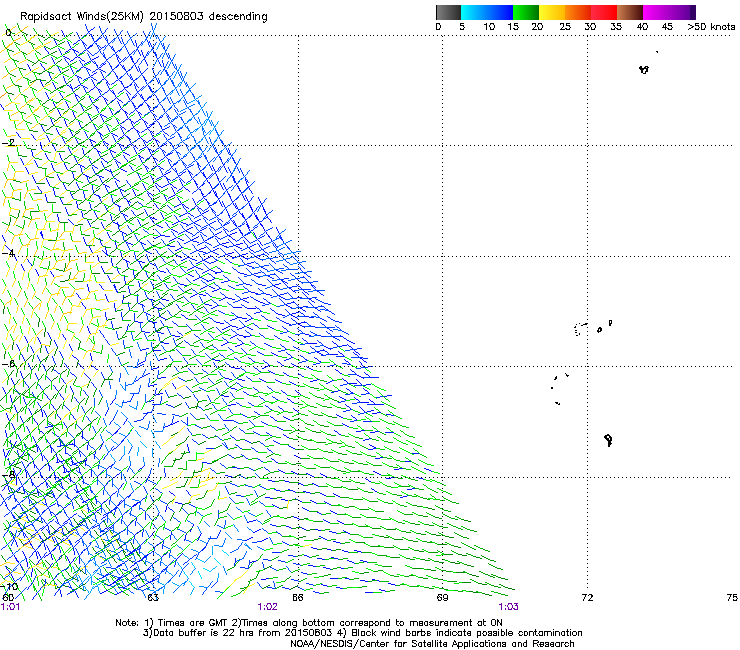Viewport: 740px width, 650px height.
Task: Click the '-6' latitude axis label
Action: [8, 363]
